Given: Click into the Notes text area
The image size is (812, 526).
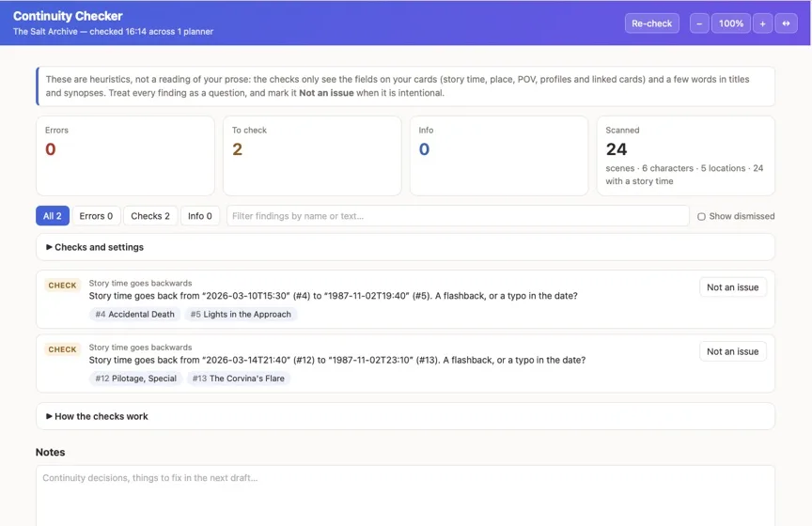Looking at the screenshot, I should 405,495.
